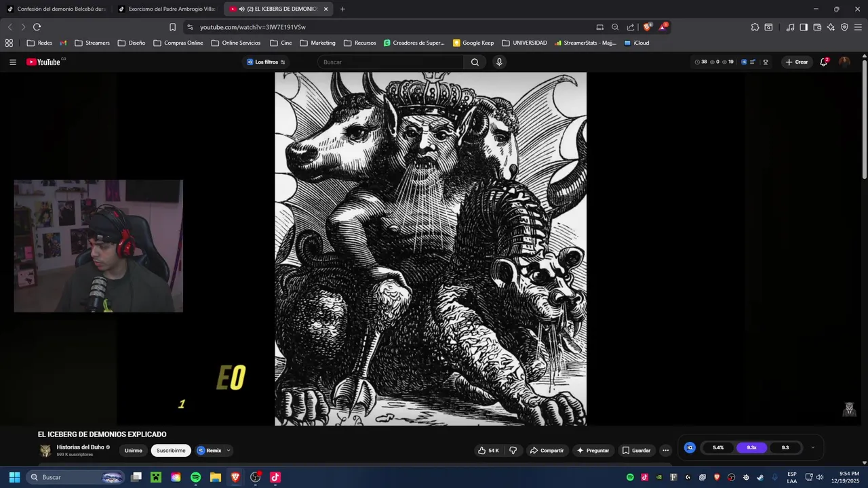Open the Cine bookmarks folder
This screenshot has height=488, width=868.
coord(281,43)
